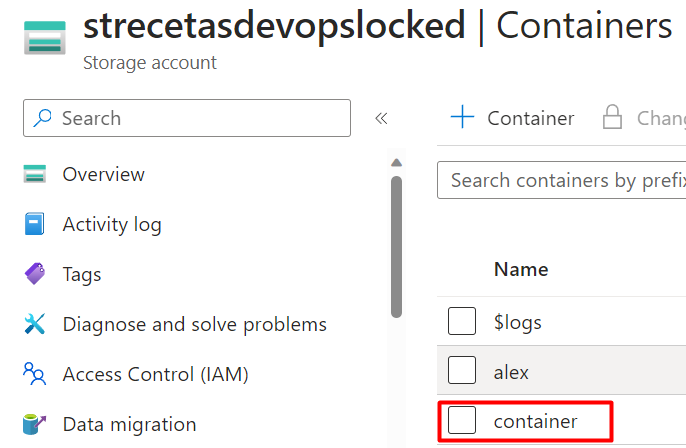Click the sidebar scroll up arrow

396,163
